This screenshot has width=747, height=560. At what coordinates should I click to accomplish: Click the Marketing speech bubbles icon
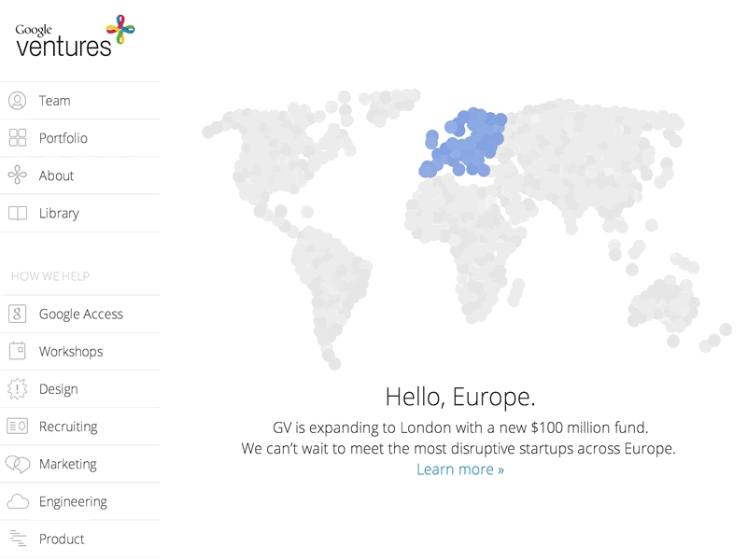17,464
